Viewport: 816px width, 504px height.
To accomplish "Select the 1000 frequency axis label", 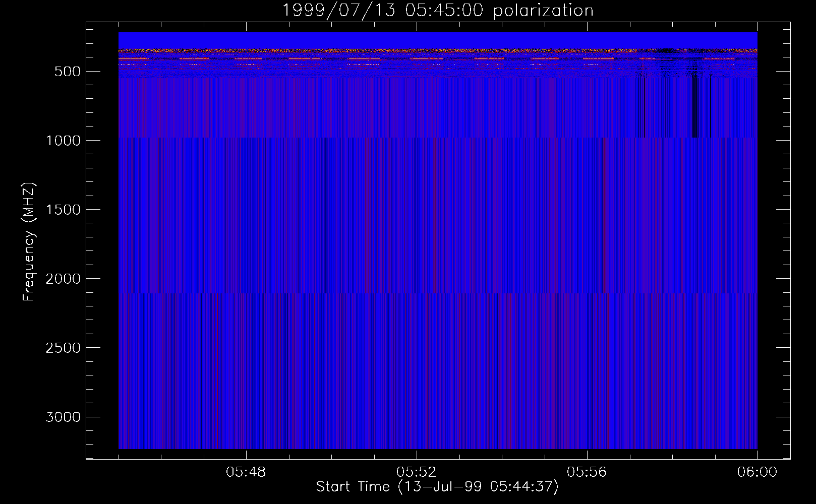I will point(63,141).
